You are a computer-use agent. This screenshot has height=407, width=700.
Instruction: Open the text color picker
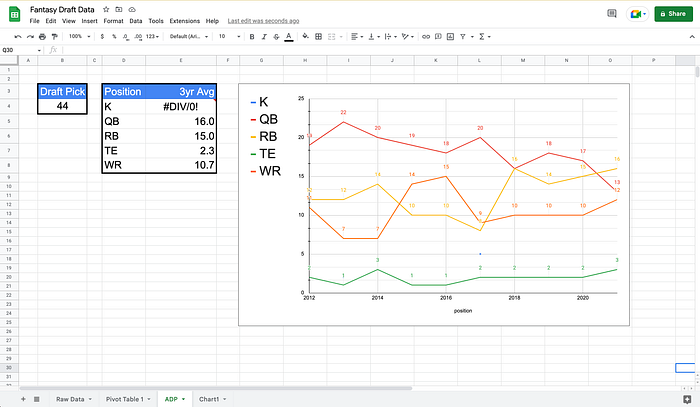click(289, 37)
